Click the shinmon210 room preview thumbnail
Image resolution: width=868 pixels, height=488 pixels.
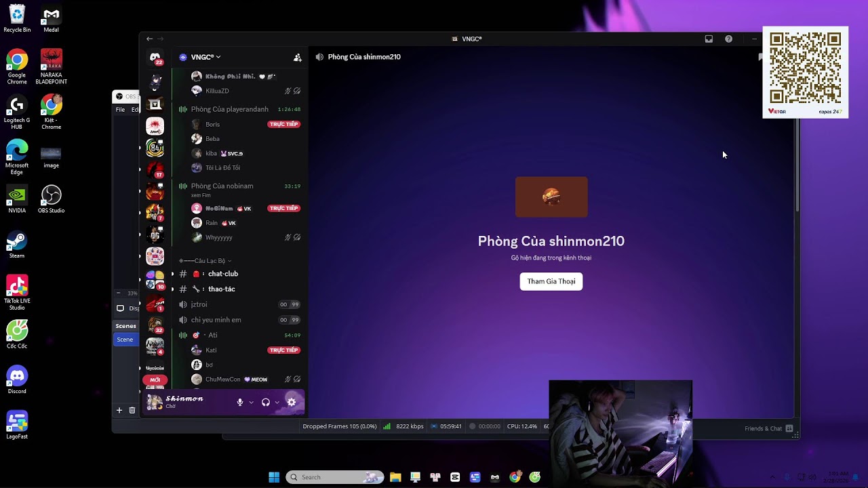[x=551, y=197]
